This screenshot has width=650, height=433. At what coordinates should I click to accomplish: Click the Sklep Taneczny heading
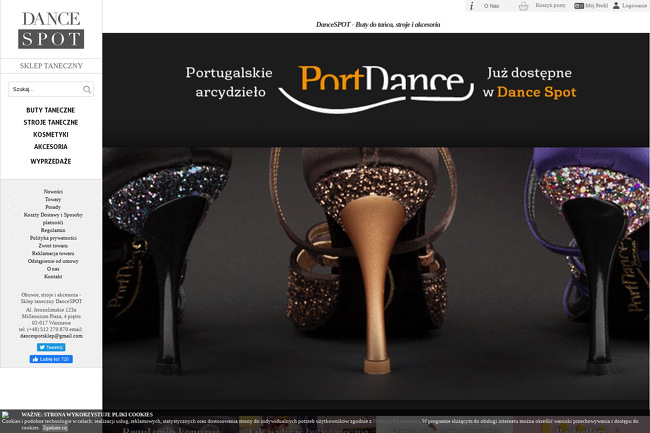pyautogui.click(x=51, y=65)
